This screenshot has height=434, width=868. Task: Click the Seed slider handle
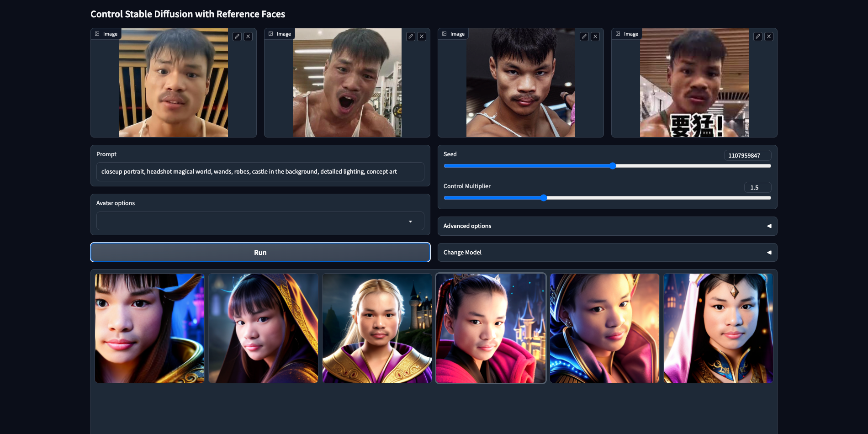click(613, 166)
